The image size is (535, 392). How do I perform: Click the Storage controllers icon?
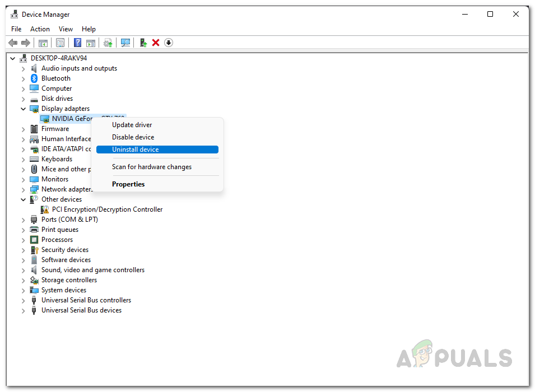click(x=34, y=280)
